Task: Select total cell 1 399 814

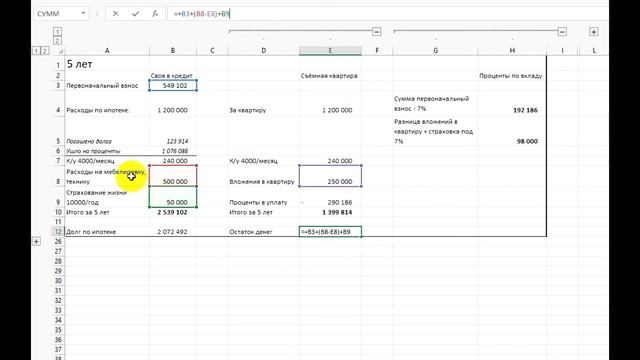Action: point(330,212)
